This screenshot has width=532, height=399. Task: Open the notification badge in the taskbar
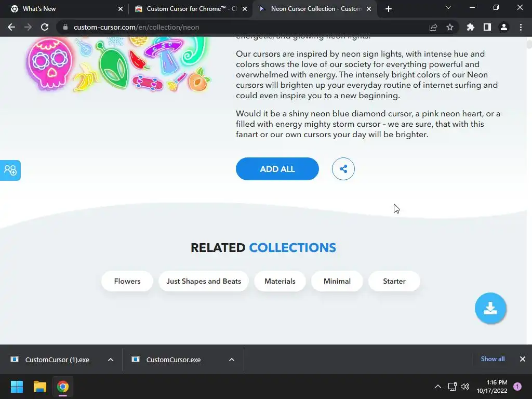(517, 387)
